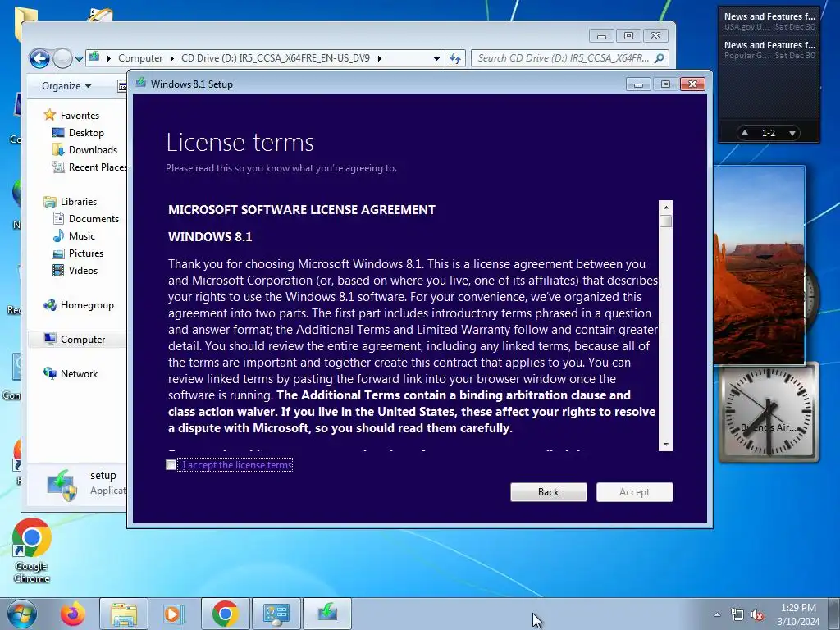
Task: Open the Organize dropdown menu
Action: pyautogui.click(x=66, y=85)
